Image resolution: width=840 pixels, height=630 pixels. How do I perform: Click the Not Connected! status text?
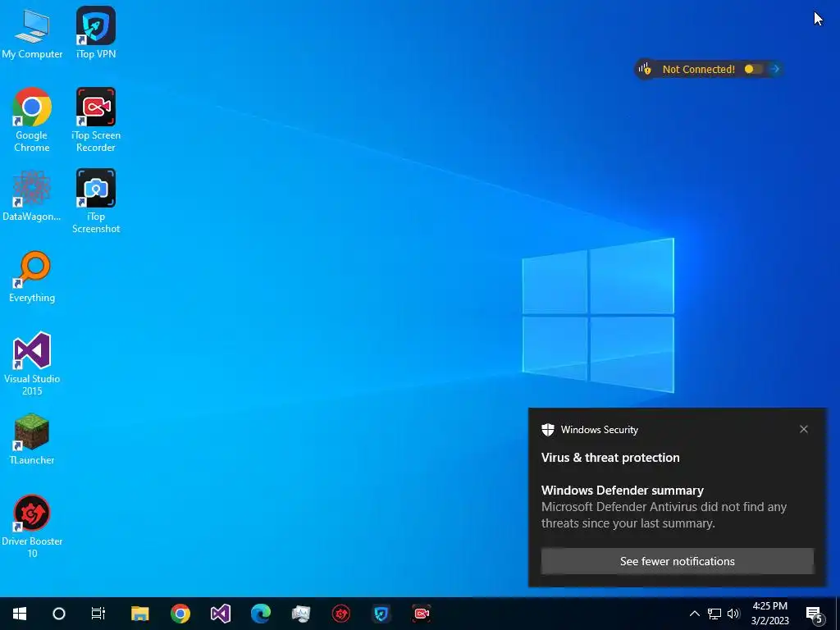tap(699, 69)
